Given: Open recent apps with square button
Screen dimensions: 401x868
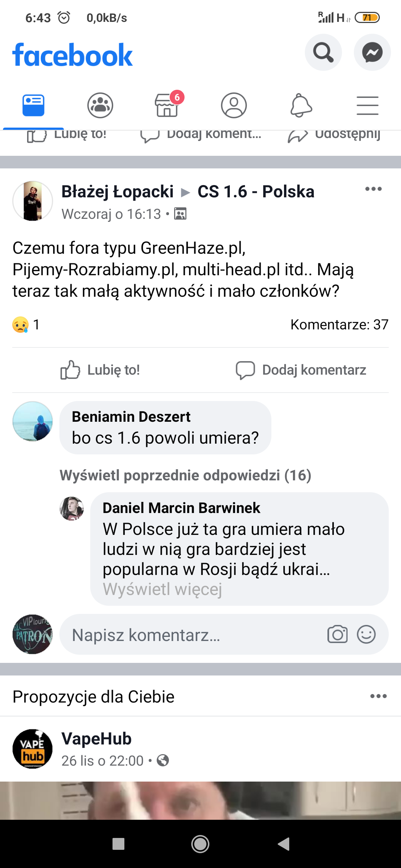Looking at the screenshot, I should click(118, 844).
